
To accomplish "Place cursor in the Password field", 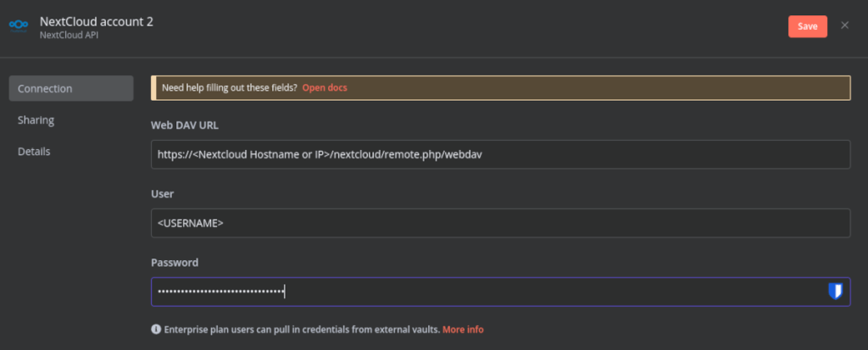I will coord(483,292).
